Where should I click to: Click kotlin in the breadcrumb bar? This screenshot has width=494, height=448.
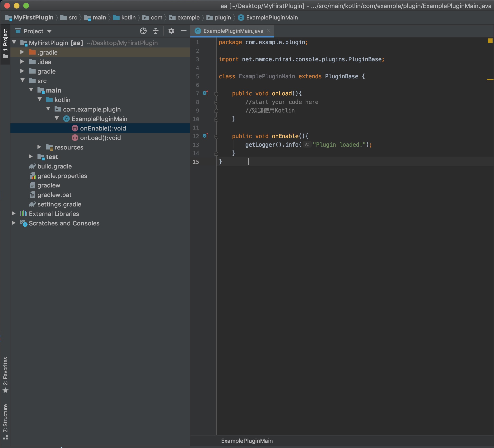coord(128,18)
